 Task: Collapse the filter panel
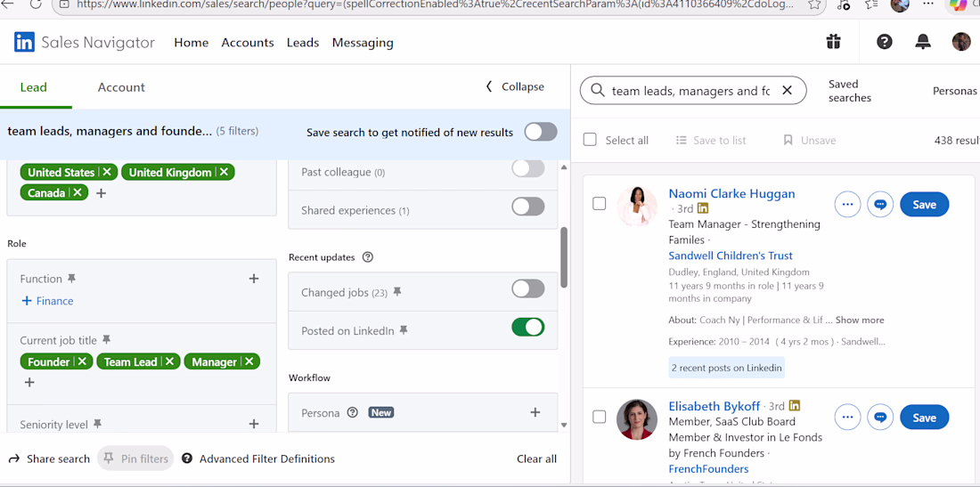tap(515, 86)
